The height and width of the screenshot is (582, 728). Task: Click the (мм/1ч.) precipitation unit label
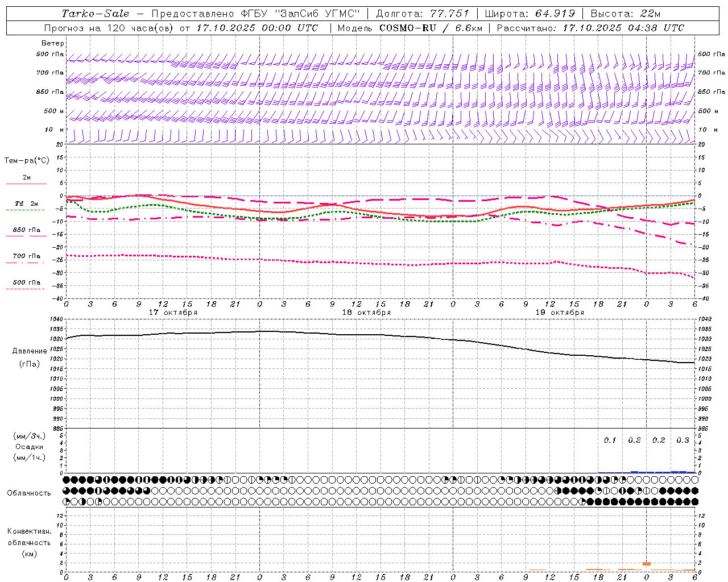[30, 458]
